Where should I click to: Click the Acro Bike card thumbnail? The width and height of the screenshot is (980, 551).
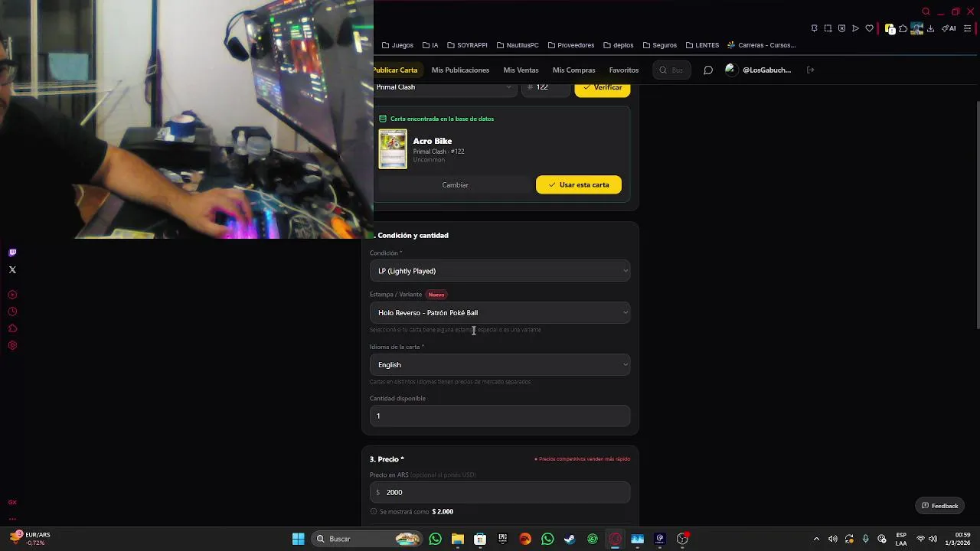tap(393, 149)
